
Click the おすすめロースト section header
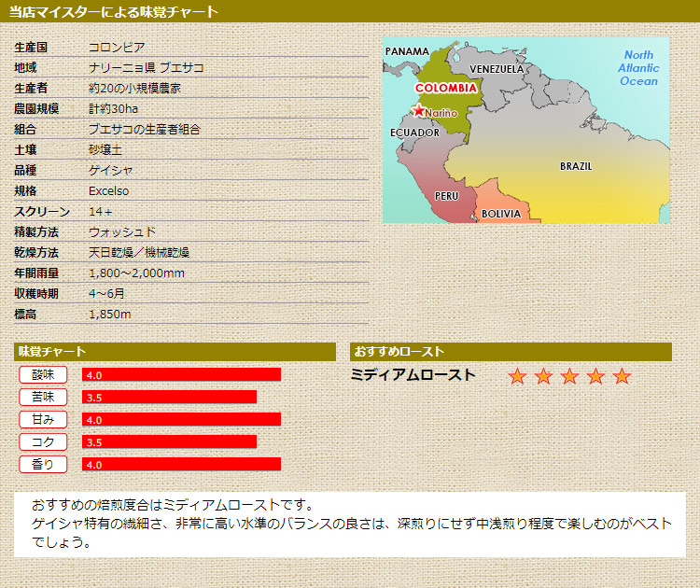[511, 352]
